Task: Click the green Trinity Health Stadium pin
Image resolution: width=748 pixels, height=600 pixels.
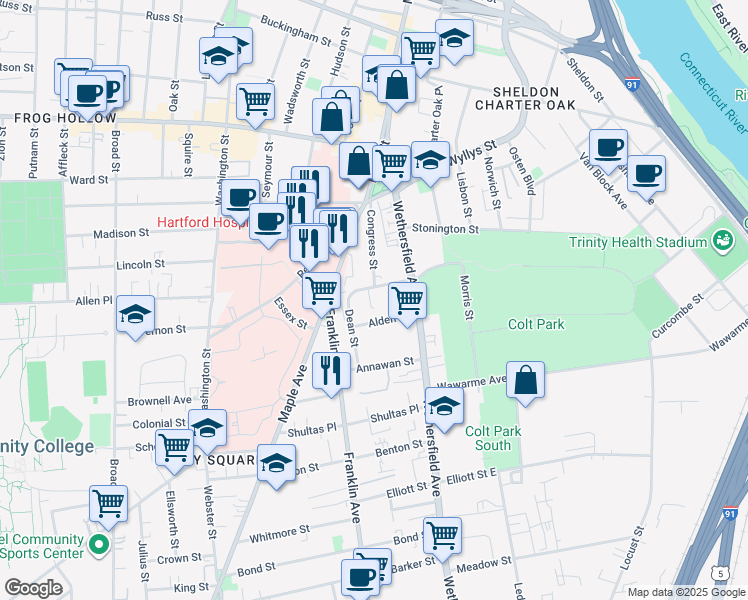Action: [x=720, y=241]
